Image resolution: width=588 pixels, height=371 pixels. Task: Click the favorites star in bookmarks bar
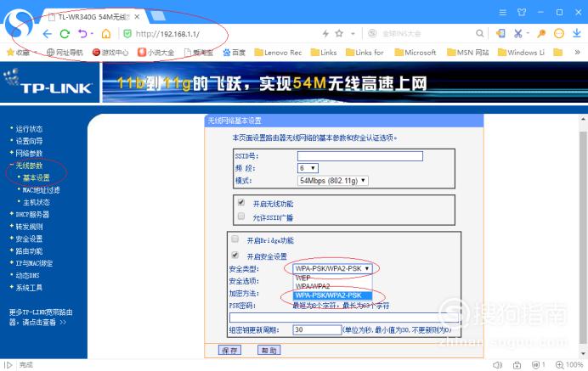10,52
